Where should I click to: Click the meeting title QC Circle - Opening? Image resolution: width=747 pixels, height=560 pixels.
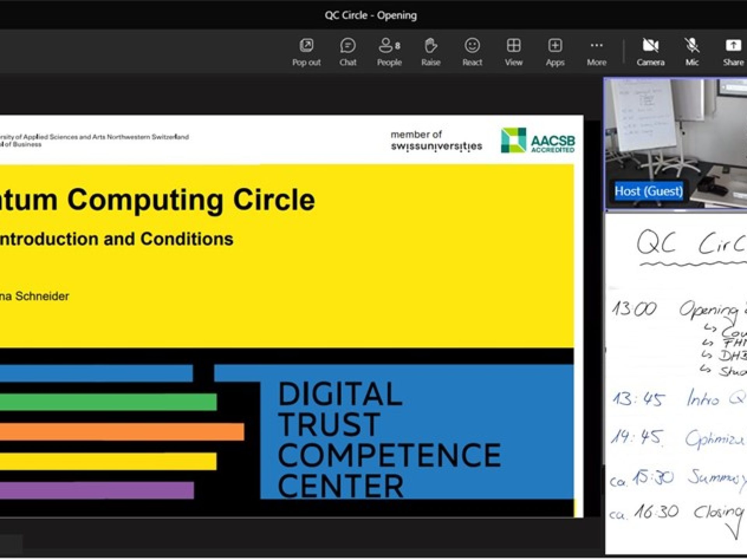point(370,15)
